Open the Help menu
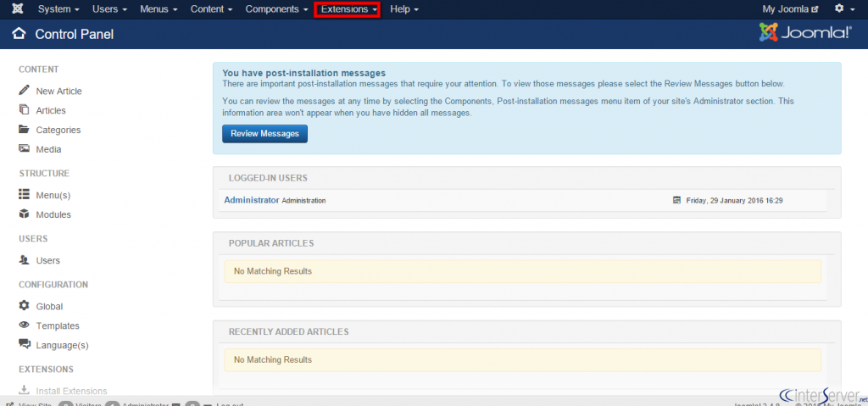 tap(404, 9)
